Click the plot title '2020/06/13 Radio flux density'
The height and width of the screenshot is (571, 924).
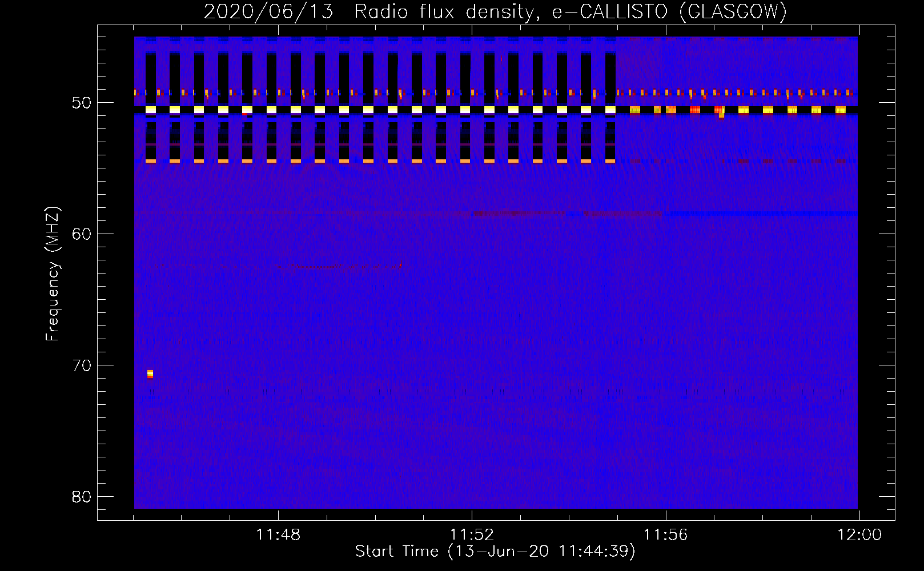point(371,12)
